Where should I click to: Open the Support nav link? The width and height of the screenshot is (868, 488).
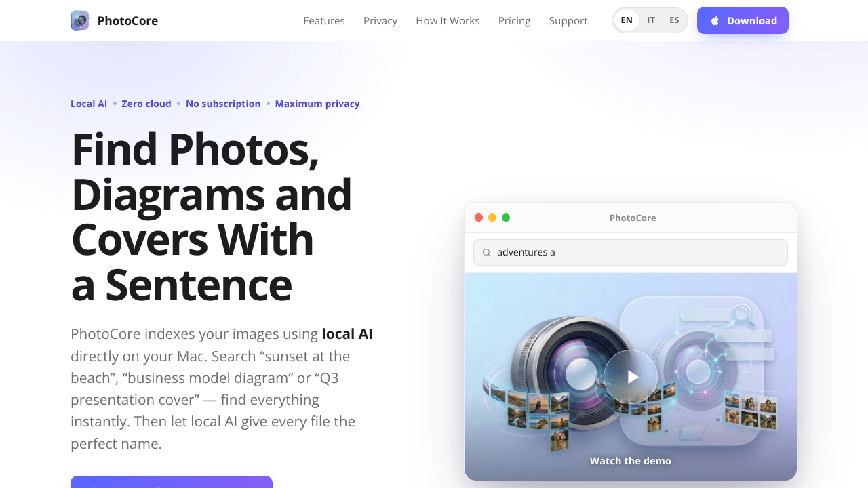click(568, 21)
